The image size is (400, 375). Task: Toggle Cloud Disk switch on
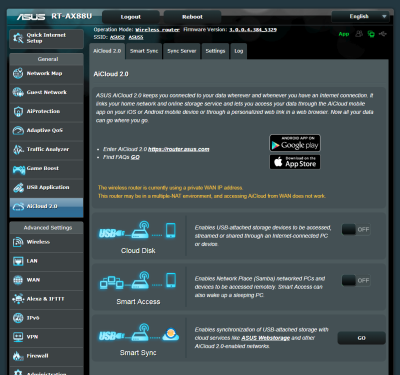[x=356, y=229]
